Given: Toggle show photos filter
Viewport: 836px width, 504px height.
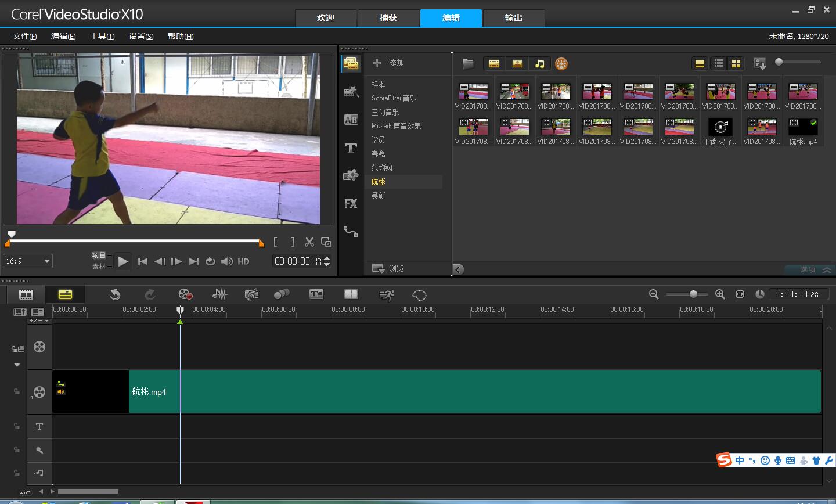Looking at the screenshot, I should (x=517, y=64).
